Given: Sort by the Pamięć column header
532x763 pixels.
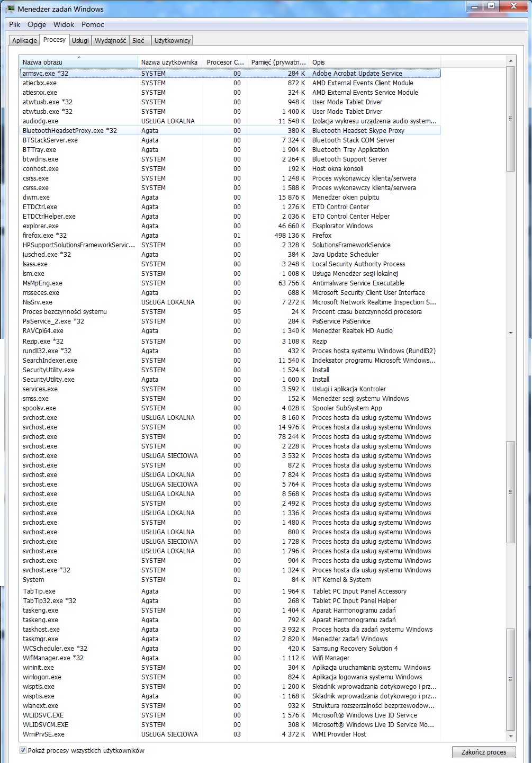Looking at the screenshot, I should tap(278, 62).
